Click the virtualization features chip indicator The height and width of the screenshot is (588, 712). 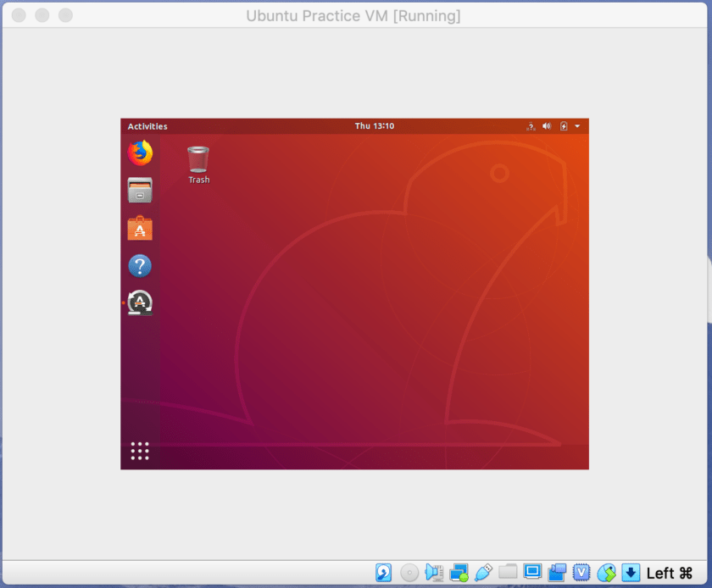click(581, 573)
